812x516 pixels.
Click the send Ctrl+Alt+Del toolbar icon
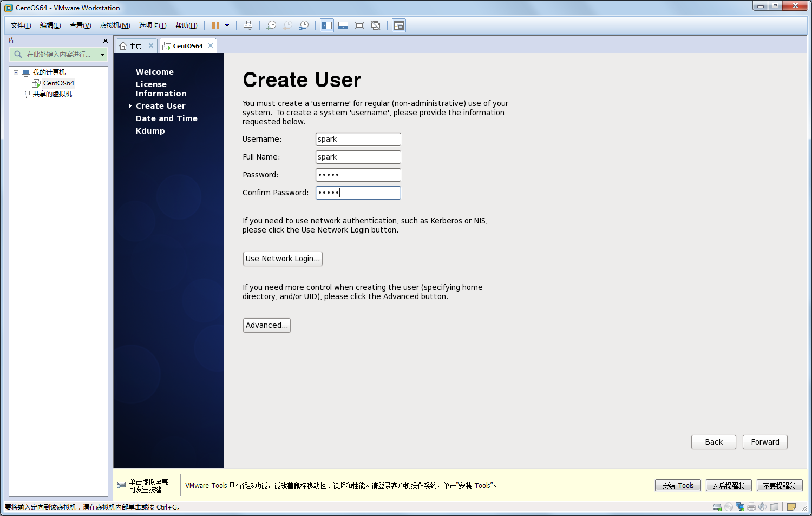click(248, 25)
